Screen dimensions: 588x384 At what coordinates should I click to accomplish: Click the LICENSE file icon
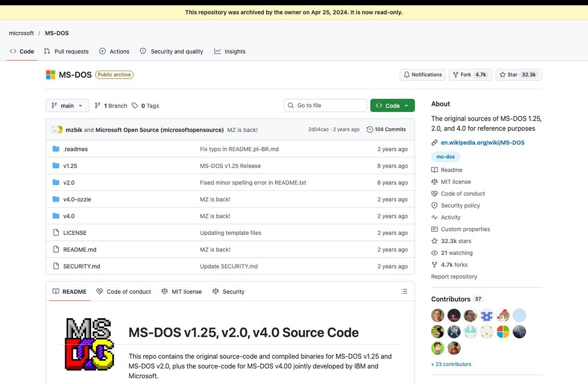[x=56, y=233]
